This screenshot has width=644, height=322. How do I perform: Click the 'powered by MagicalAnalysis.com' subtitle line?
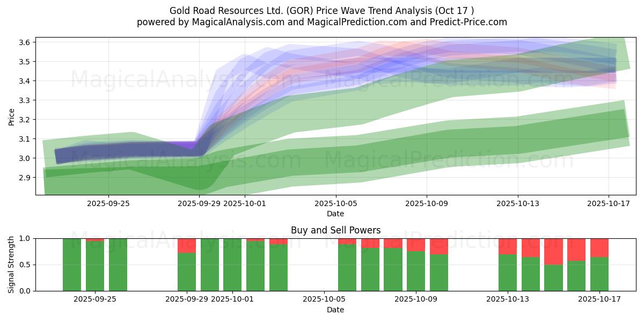[x=322, y=22]
